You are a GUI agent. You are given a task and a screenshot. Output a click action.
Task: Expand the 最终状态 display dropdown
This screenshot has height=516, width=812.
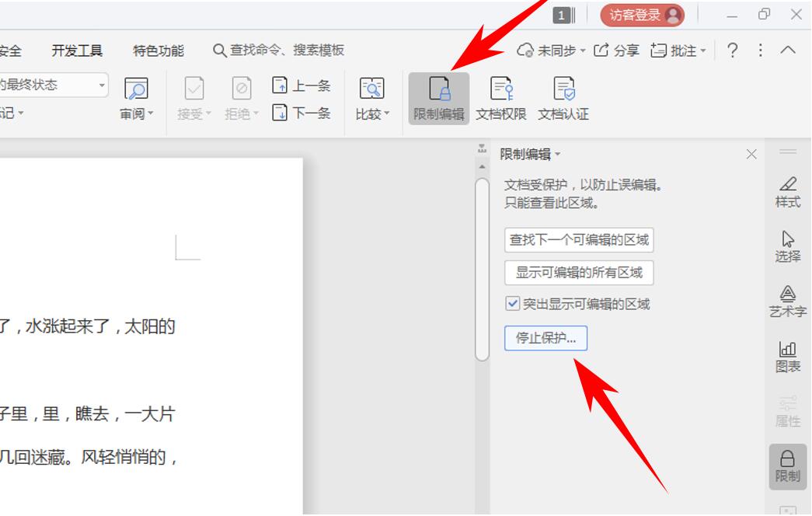coord(102,85)
